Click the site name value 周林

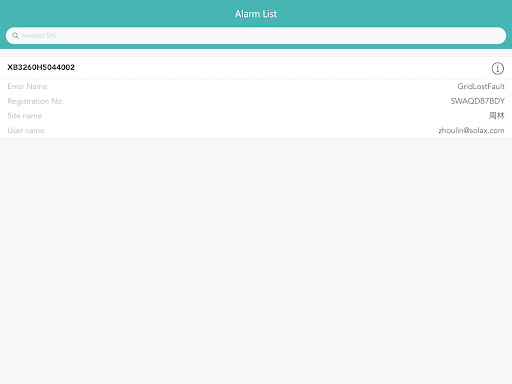(x=496, y=116)
